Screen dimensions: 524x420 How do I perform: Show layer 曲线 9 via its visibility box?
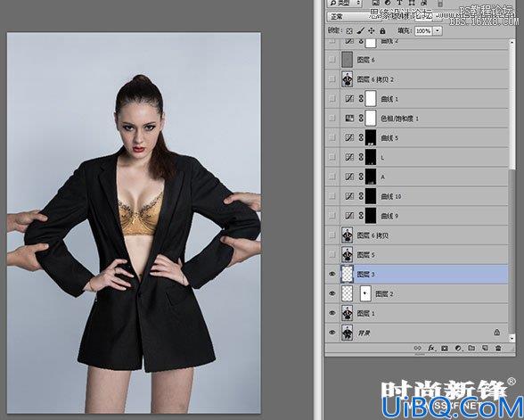(x=332, y=216)
